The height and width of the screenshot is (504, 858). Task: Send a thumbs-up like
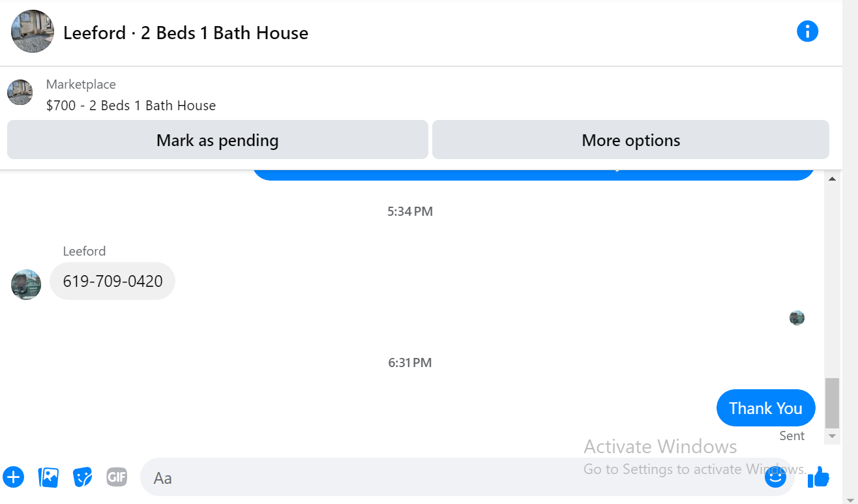click(x=818, y=477)
